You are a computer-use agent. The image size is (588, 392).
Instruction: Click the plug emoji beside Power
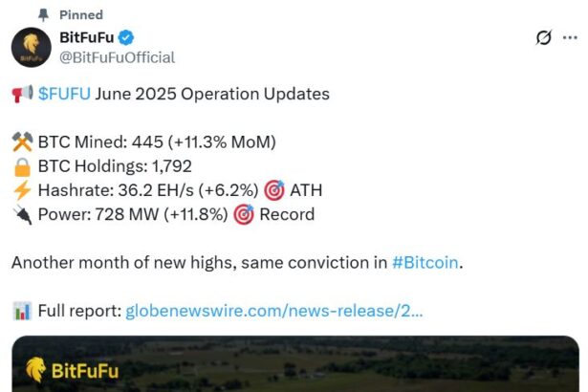(x=22, y=214)
